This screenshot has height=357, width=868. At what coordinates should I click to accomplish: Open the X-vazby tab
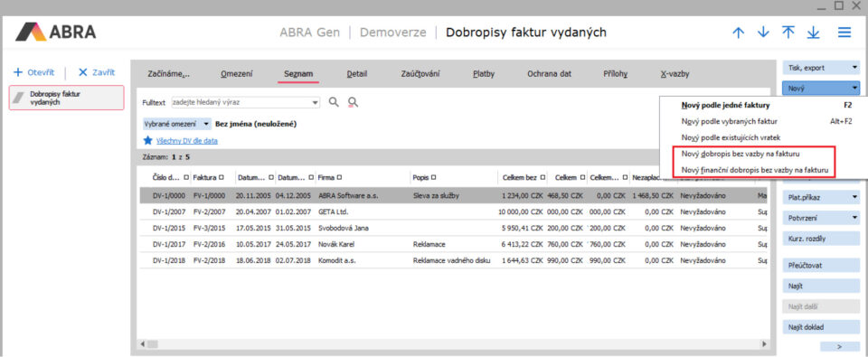(675, 74)
